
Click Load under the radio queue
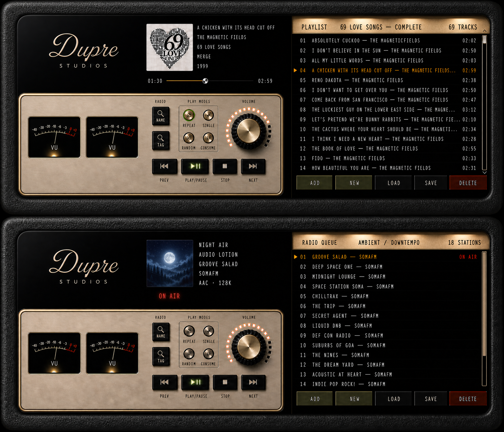(394, 399)
